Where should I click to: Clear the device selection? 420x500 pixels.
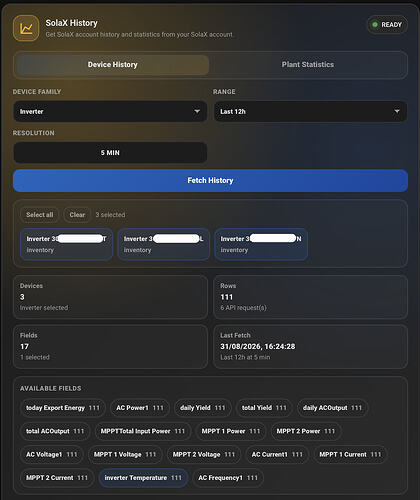pyautogui.click(x=77, y=215)
